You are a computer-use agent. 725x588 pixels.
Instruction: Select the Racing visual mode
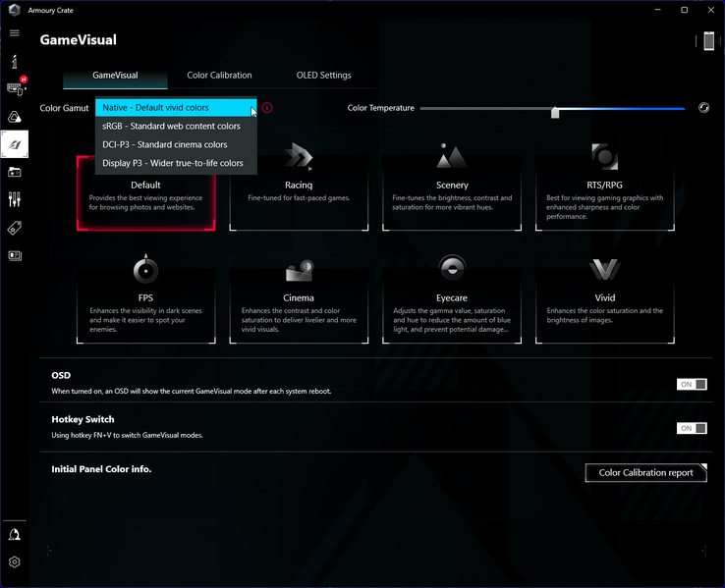pyautogui.click(x=299, y=193)
